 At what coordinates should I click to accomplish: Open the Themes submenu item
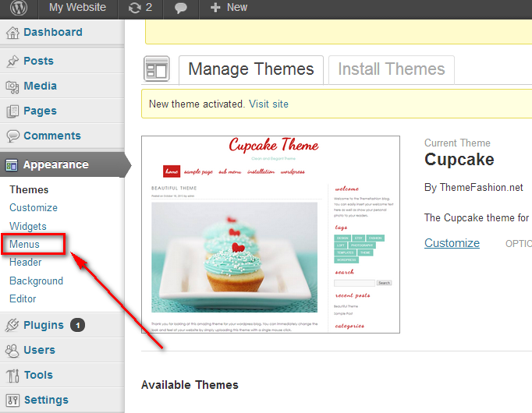(29, 189)
